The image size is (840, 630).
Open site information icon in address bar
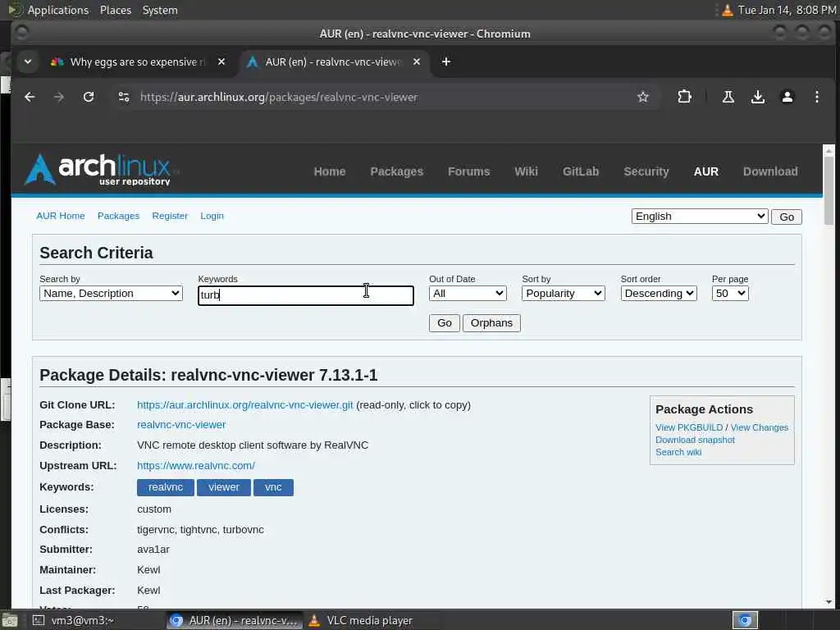[x=124, y=97]
